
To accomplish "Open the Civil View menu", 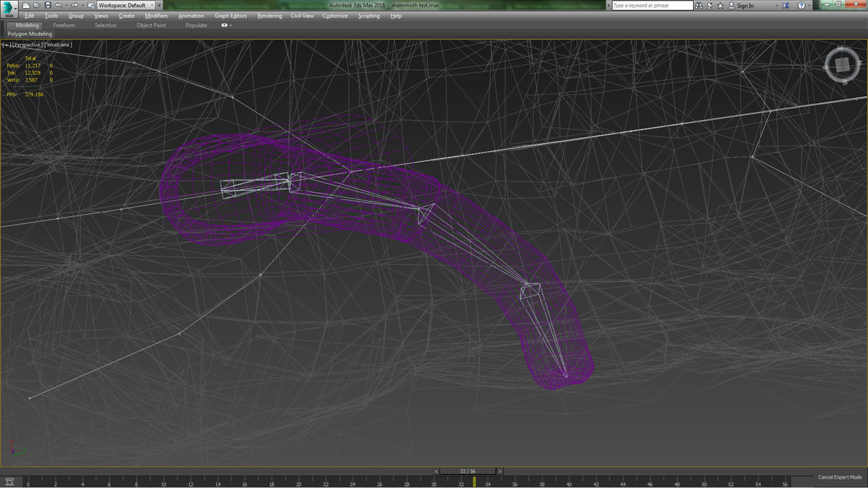I will coord(302,16).
